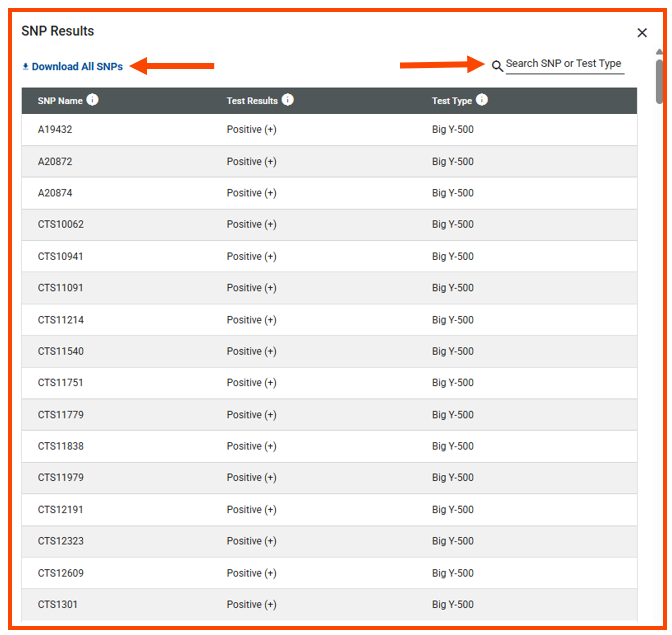Screen dimensions: 672x635
Task: Select SNP name CTS11779
Action: (x=60, y=415)
